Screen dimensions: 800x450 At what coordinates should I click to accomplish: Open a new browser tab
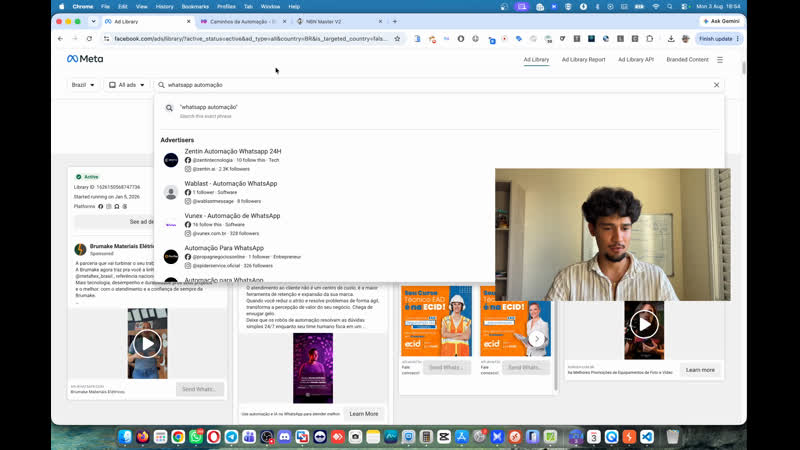pos(395,21)
